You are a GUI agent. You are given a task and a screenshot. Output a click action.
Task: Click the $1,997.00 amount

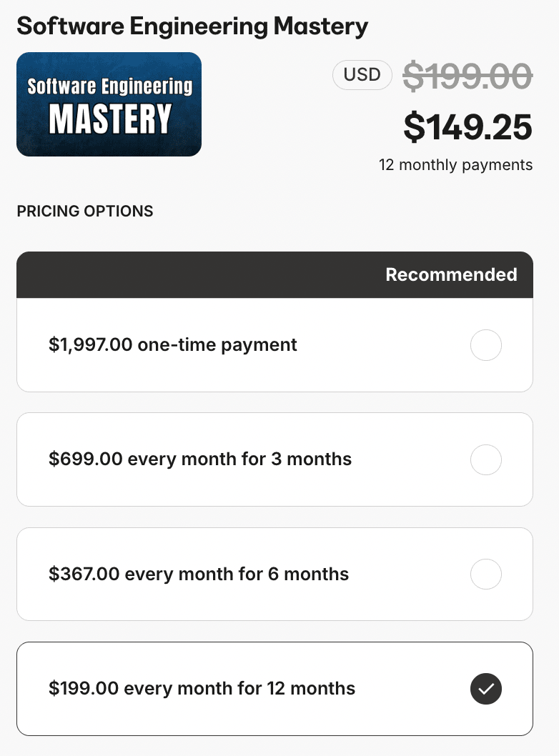click(x=91, y=345)
